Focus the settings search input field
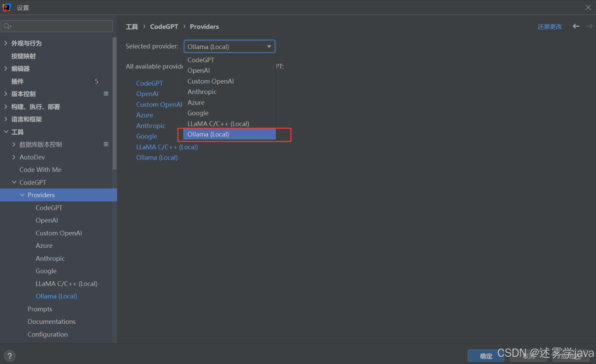 pos(57,26)
